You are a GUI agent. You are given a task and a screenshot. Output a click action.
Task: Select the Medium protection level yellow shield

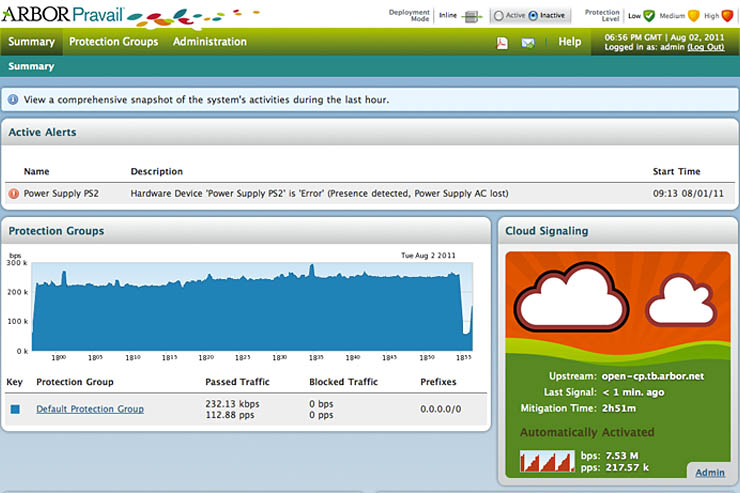point(692,16)
